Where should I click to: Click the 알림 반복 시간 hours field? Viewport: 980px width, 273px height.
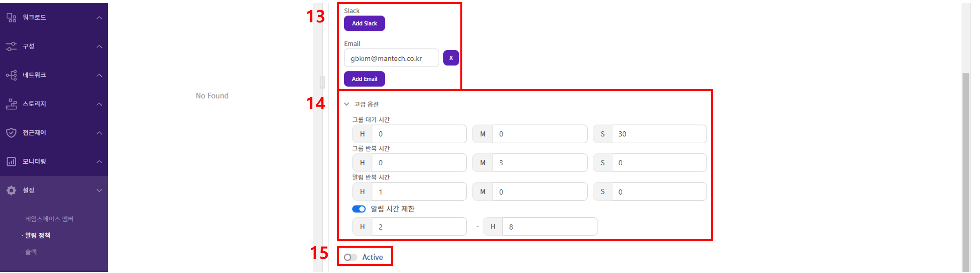tap(419, 192)
